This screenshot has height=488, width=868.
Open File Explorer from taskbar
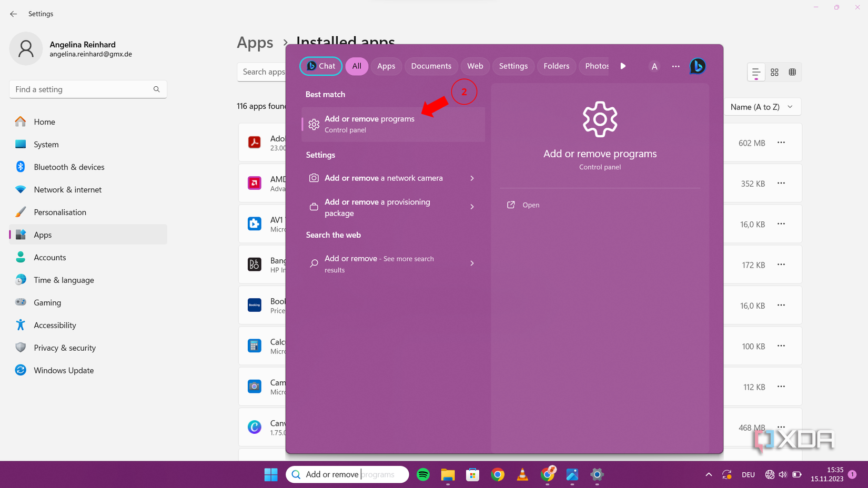[448, 474]
